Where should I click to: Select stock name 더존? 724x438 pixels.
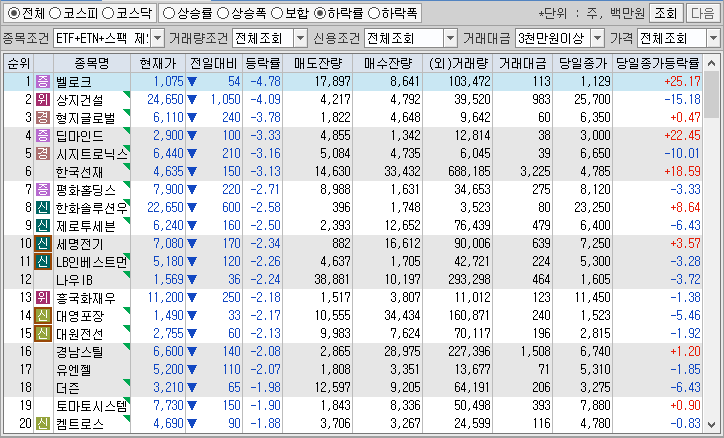67,388
